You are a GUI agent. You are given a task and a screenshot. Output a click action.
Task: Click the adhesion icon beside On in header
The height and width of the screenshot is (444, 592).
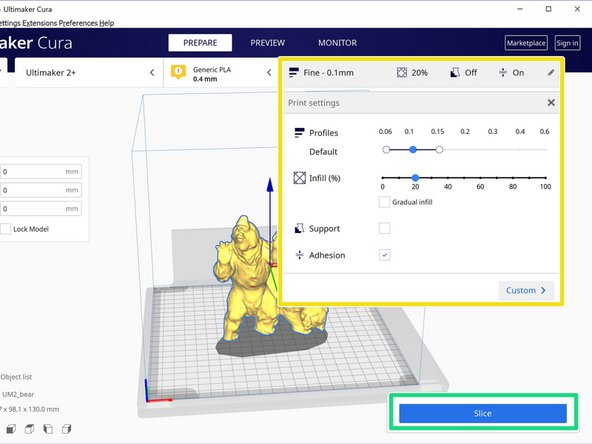click(503, 72)
